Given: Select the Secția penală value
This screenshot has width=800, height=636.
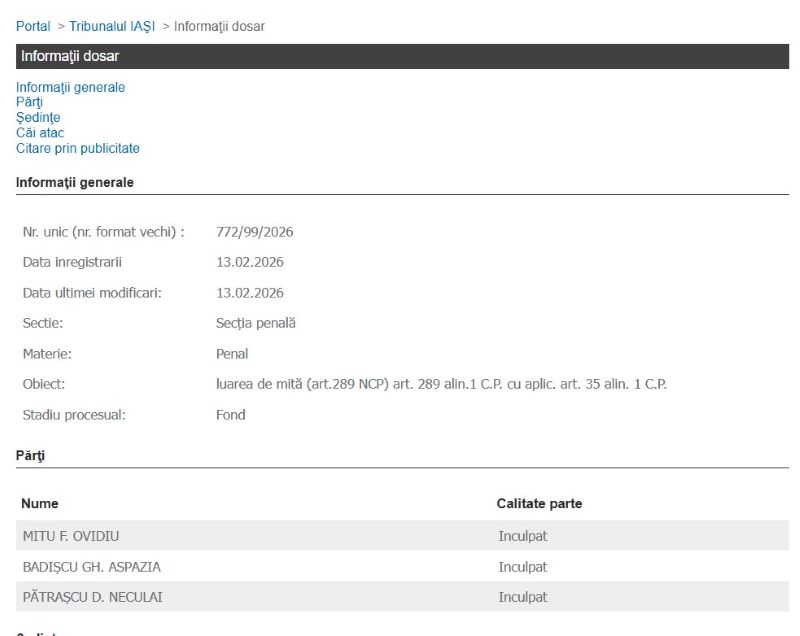Looking at the screenshot, I should coord(255,323).
